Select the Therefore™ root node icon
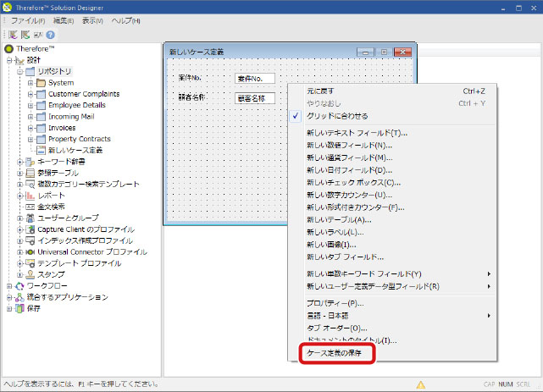The height and width of the screenshot is (392, 543). tap(9, 49)
